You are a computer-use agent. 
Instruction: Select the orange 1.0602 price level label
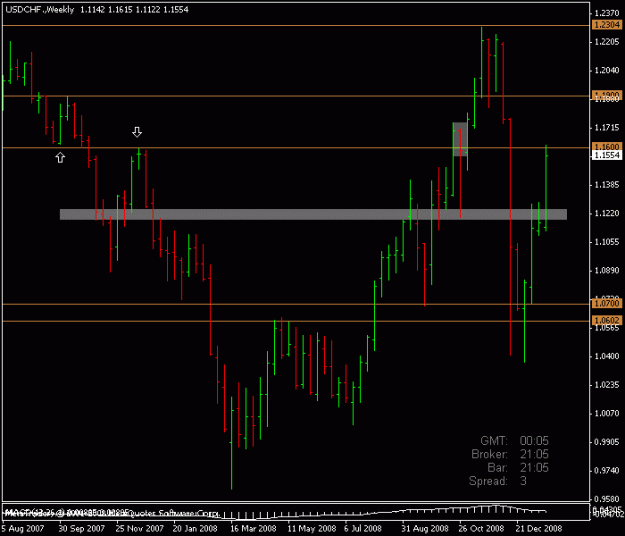coord(607,320)
